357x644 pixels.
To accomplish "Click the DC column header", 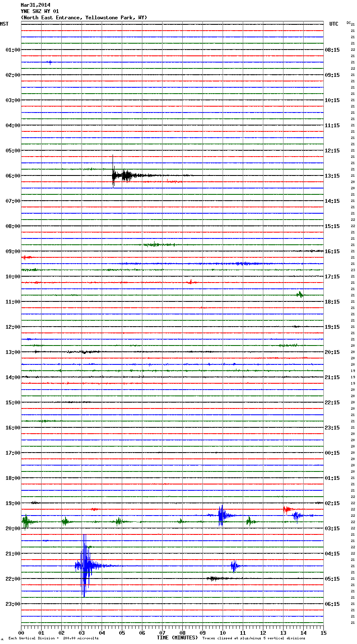I will pos(348,23).
